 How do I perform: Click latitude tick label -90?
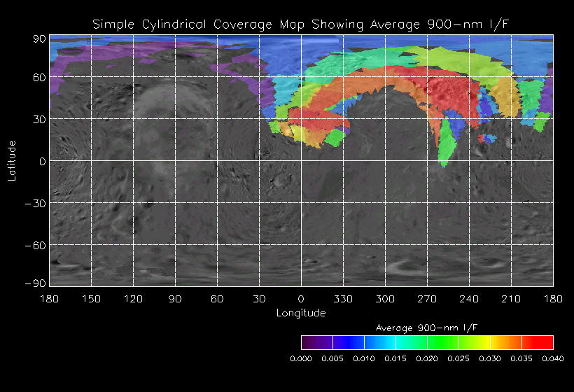[x=36, y=283]
